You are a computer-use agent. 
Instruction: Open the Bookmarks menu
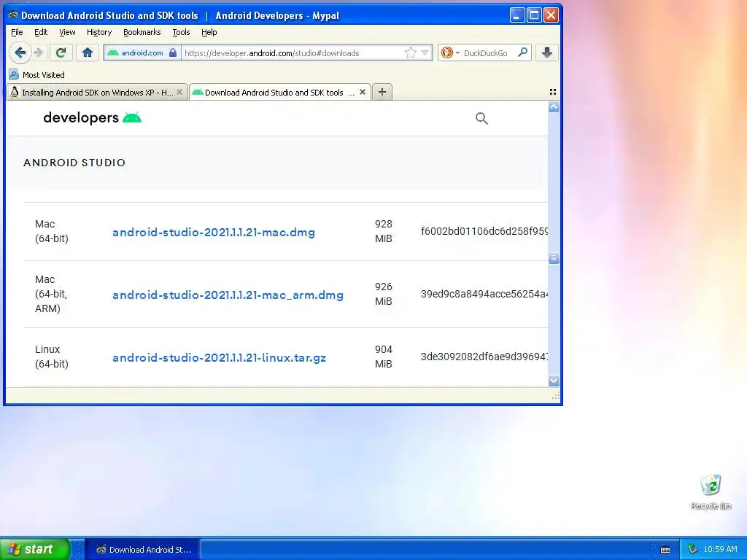[142, 32]
